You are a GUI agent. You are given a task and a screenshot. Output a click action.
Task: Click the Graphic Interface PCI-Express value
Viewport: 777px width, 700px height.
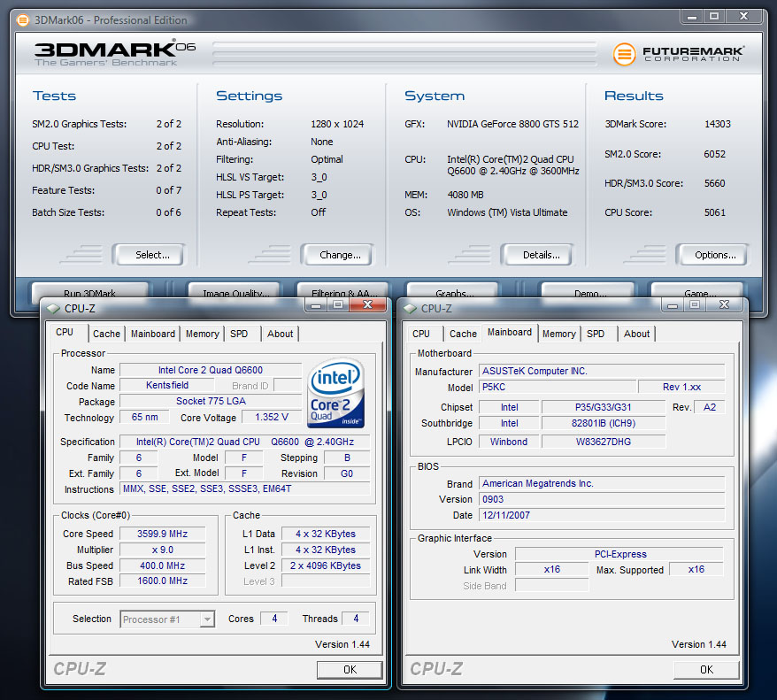click(619, 554)
